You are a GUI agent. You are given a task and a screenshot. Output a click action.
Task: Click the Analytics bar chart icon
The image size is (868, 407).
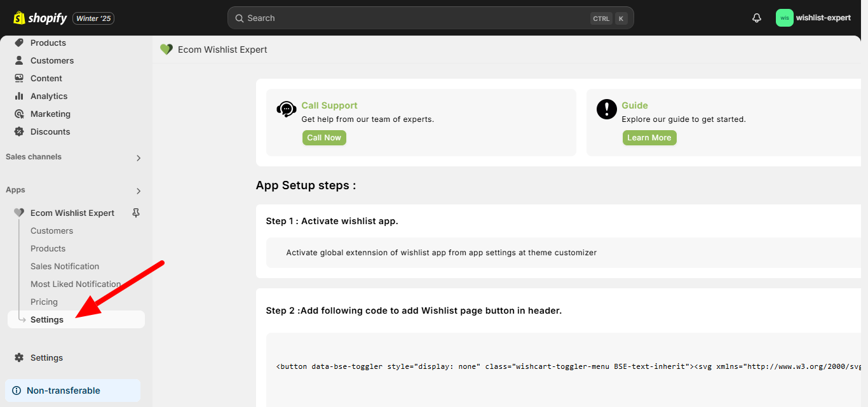pos(19,97)
